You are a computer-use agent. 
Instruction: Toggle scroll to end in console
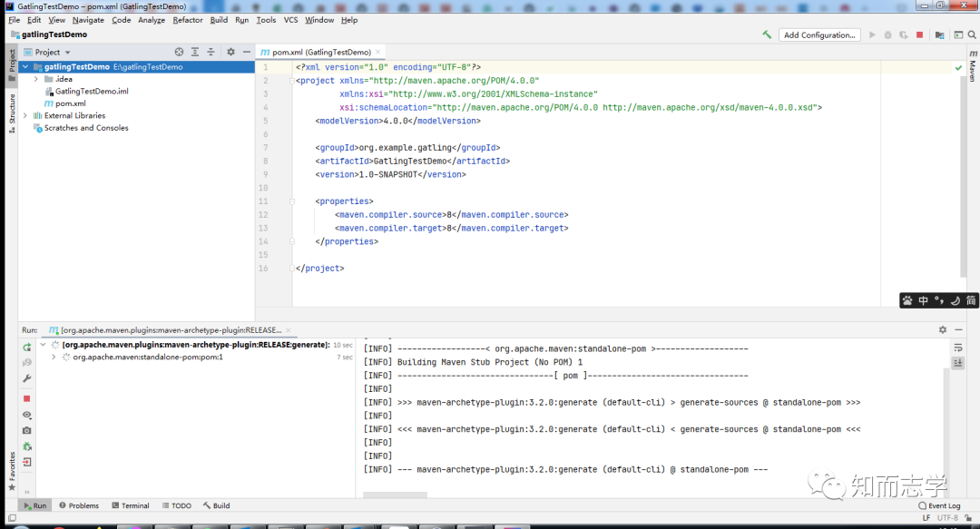958,363
